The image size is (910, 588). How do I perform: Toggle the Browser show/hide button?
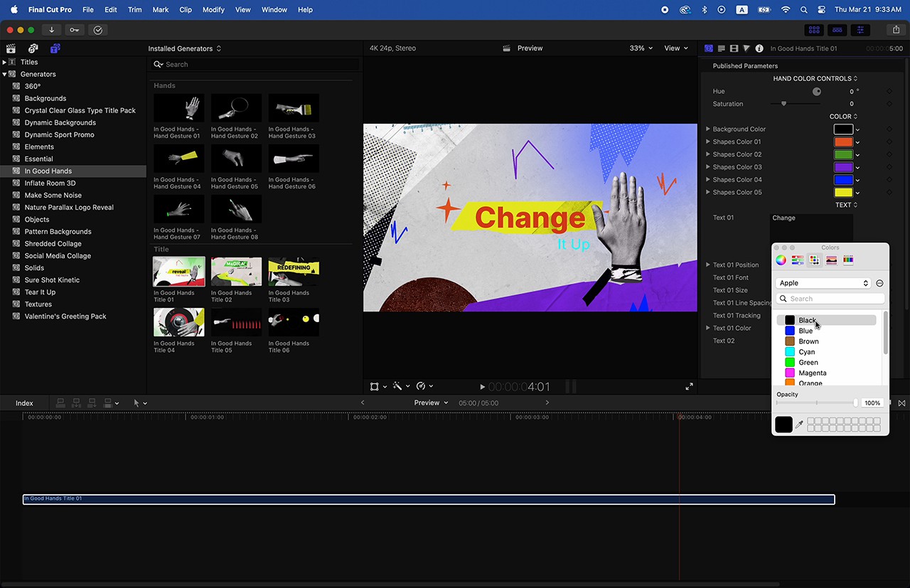814,30
